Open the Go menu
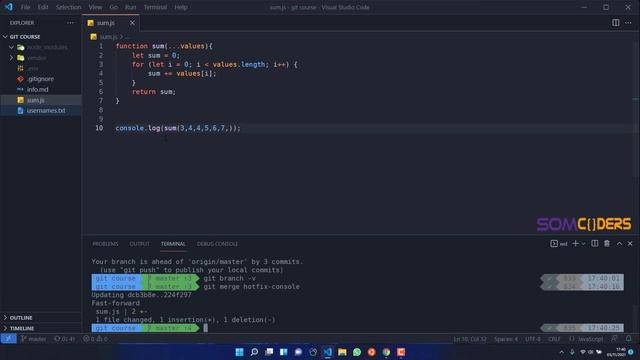640x360 pixels. [113, 7]
